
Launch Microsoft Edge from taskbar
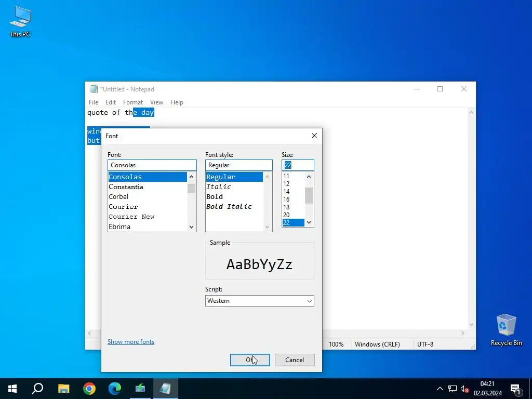(x=115, y=389)
